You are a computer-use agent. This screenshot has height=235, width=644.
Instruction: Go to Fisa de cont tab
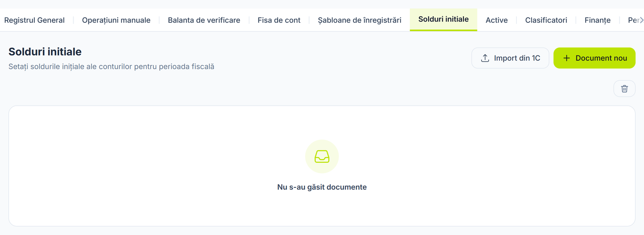click(279, 20)
